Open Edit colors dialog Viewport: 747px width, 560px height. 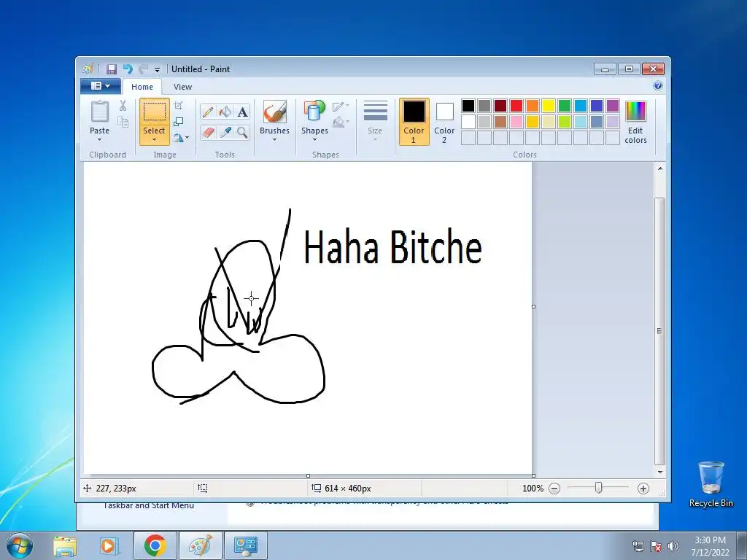coord(635,122)
